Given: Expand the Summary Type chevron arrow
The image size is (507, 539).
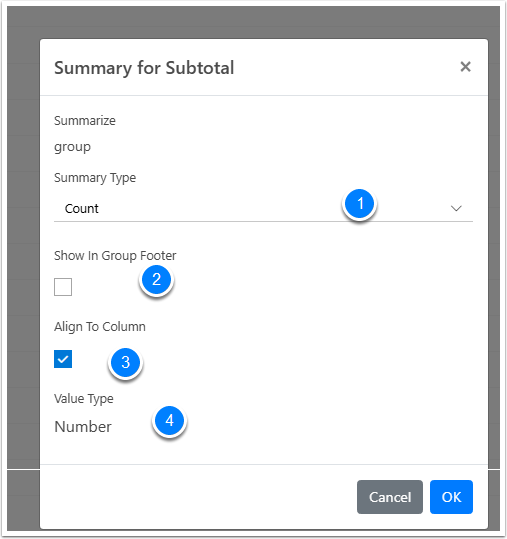Looking at the screenshot, I should pyautogui.click(x=456, y=209).
